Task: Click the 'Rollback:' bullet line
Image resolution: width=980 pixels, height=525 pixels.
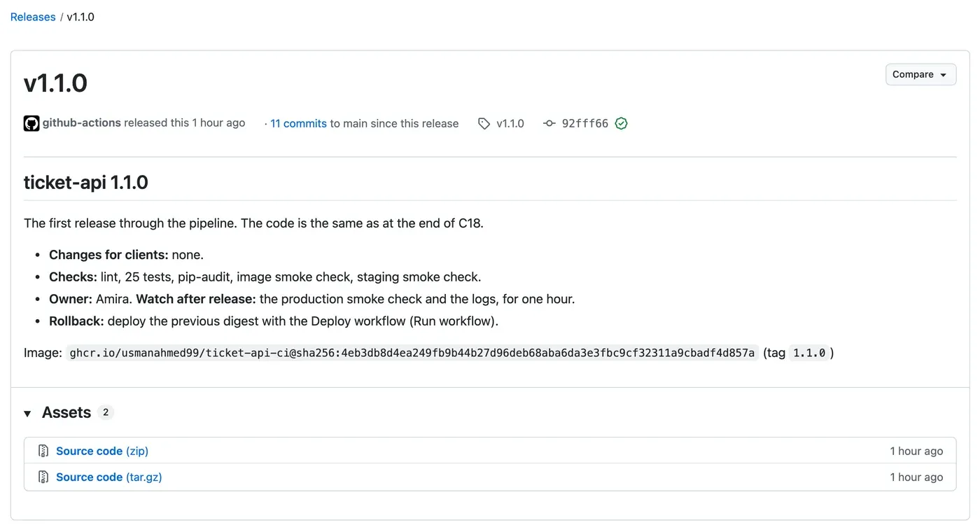Action: (274, 321)
